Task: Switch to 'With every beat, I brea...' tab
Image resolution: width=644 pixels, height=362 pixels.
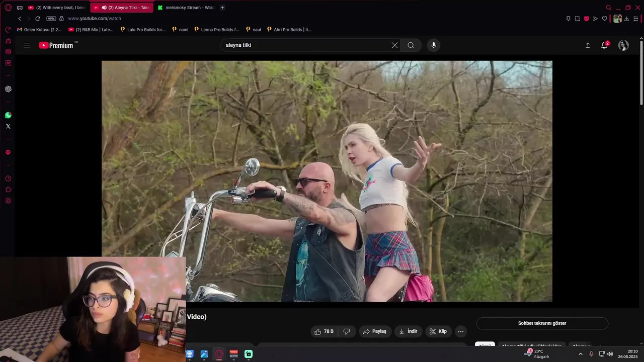Action: [x=57, y=8]
